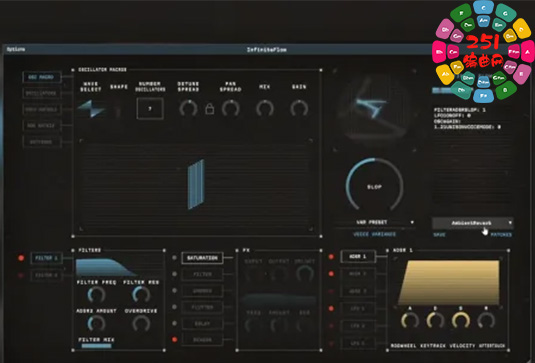The width and height of the screenshot is (535, 363).
Task: Adjust the envelope Sustain (S) knob
Action: click(461, 321)
